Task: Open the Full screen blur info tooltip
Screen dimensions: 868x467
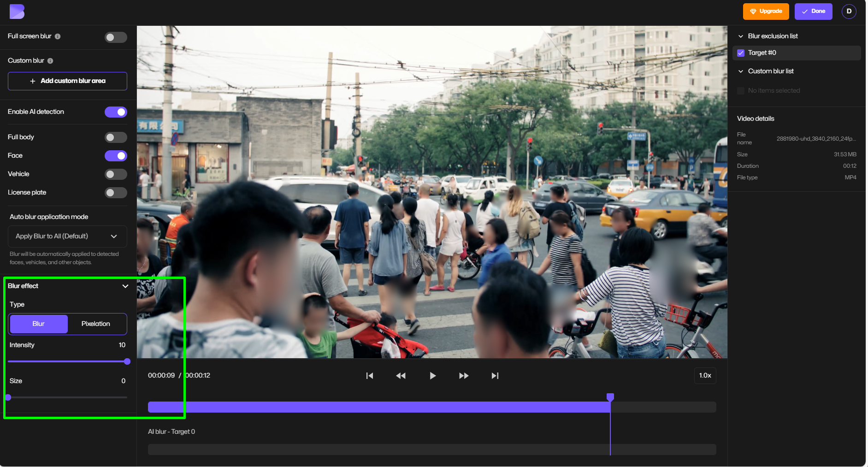Action: pyautogui.click(x=58, y=36)
